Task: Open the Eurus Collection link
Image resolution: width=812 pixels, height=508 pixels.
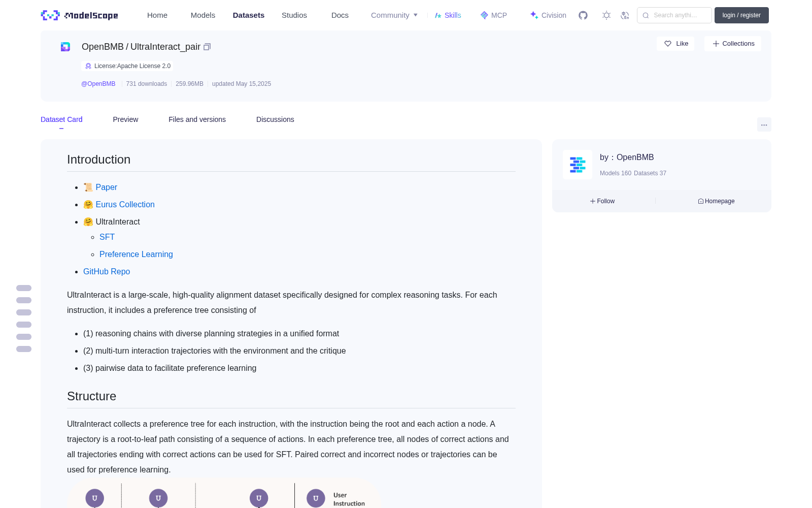Action: point(125,204)
